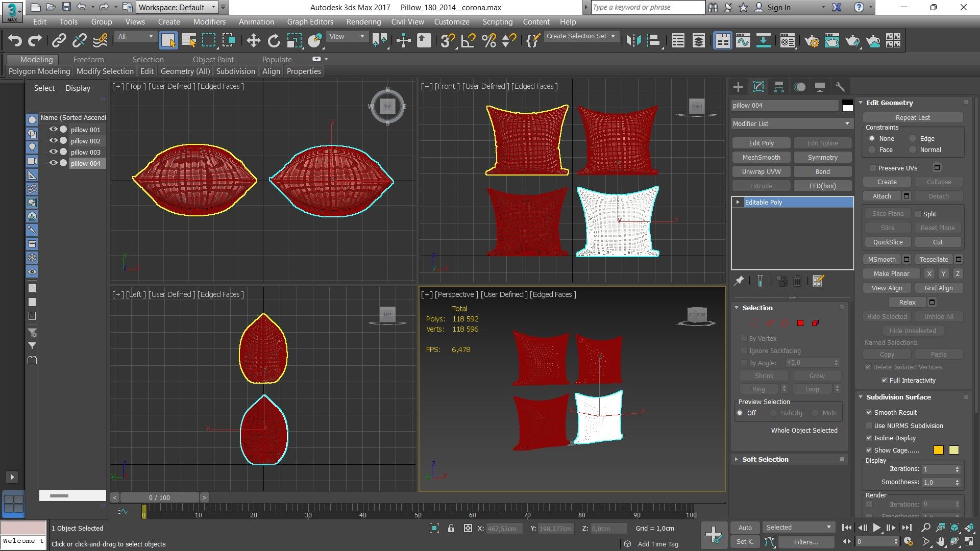Select the Select and Rotate tool
Screen dimensions: 980x551
[x=274, y=40]
